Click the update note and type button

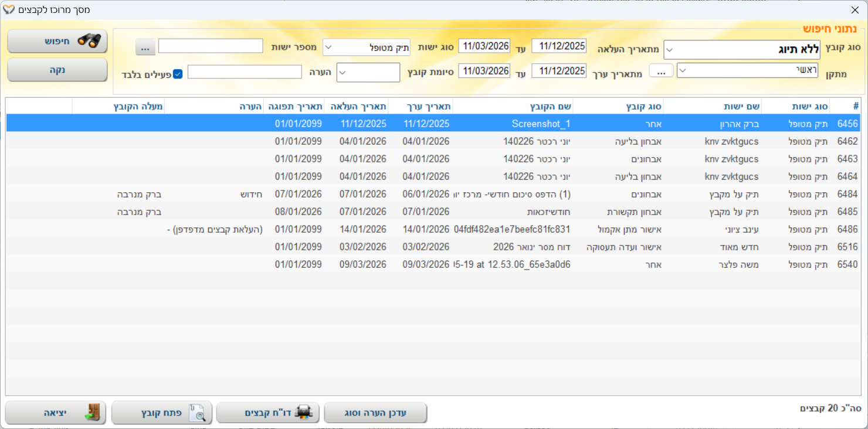click(x=375, y=413)
